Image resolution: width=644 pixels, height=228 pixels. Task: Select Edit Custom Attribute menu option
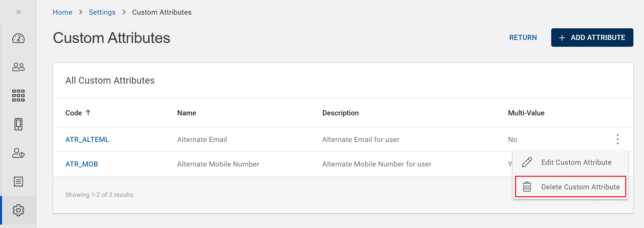click(x=576, y=162)
